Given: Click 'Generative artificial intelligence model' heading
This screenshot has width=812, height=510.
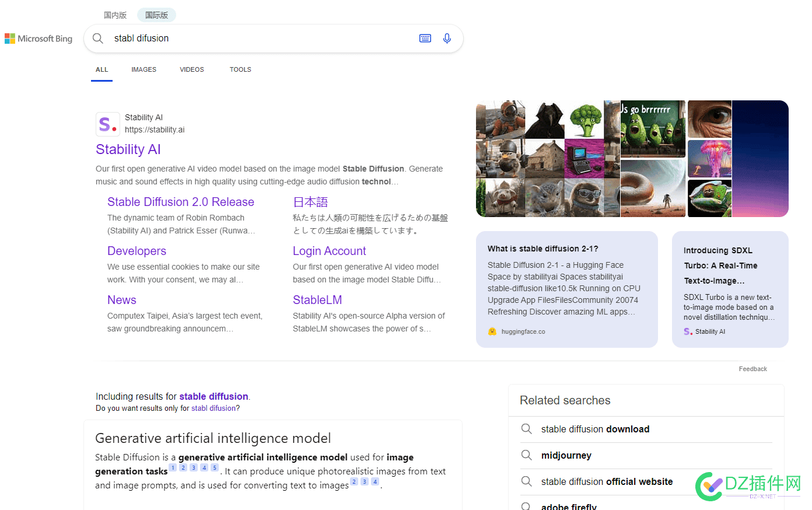Looking at the screenshot, I should click(x=213, y=438).
